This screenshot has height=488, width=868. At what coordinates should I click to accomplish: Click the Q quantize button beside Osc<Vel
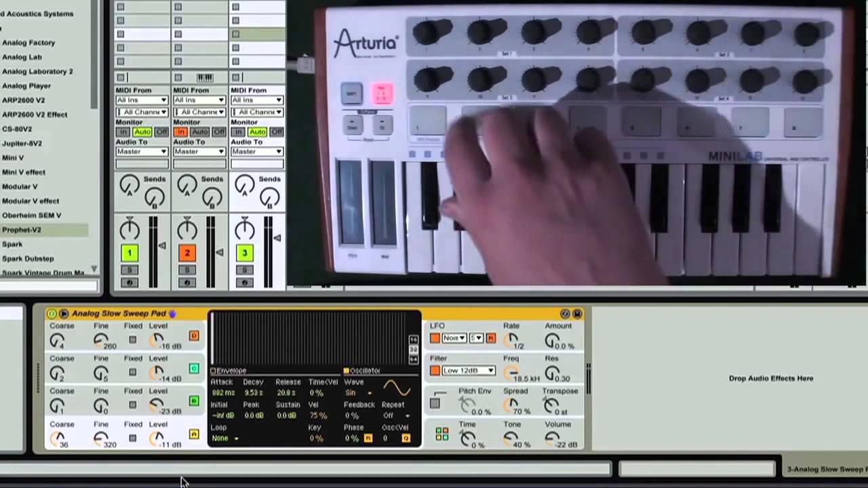406,439
